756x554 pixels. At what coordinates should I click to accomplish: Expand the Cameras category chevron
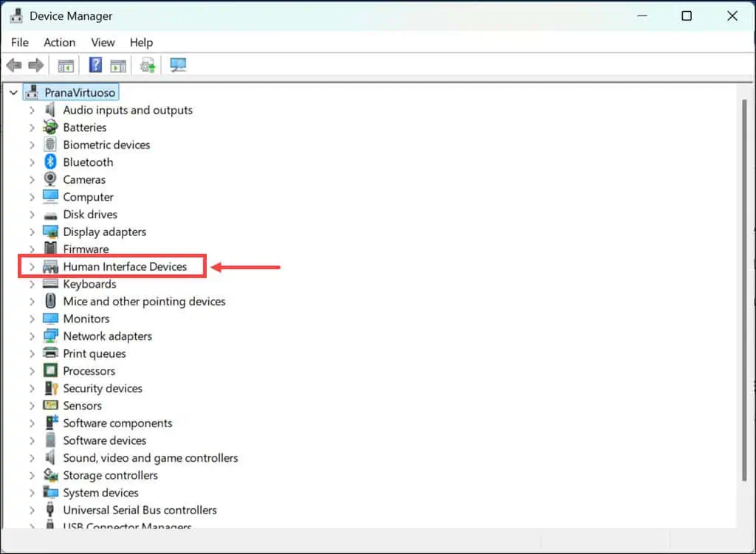pyautogui.click(x=32, y=180)
